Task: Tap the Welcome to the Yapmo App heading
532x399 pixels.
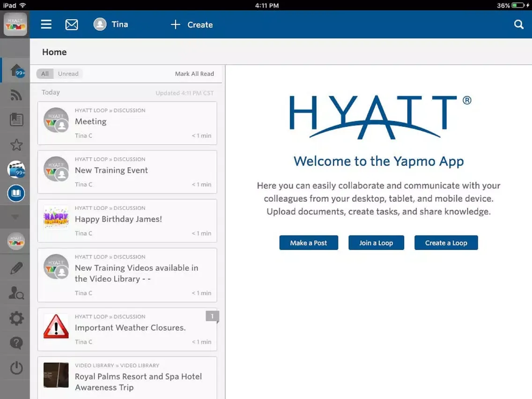Action: click(379, 161)
